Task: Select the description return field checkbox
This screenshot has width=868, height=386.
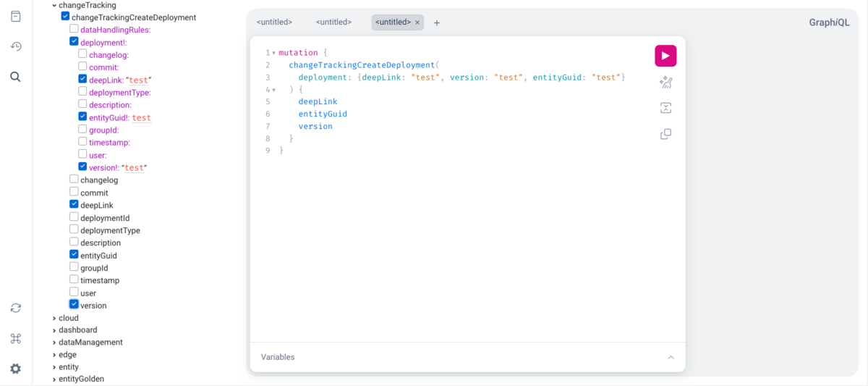Action: pyautogui.click(x=74, y=241)
